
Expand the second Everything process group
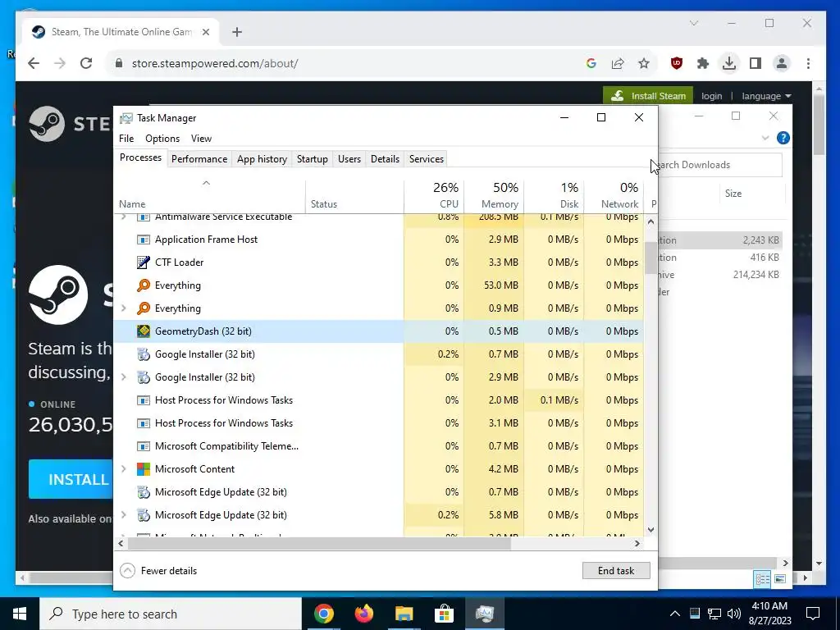tap(124, 308)
